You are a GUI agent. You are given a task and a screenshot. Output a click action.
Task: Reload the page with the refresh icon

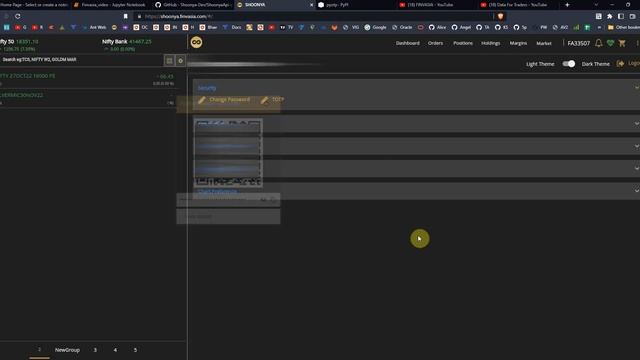pyautogui.click(x=18, y=16)
